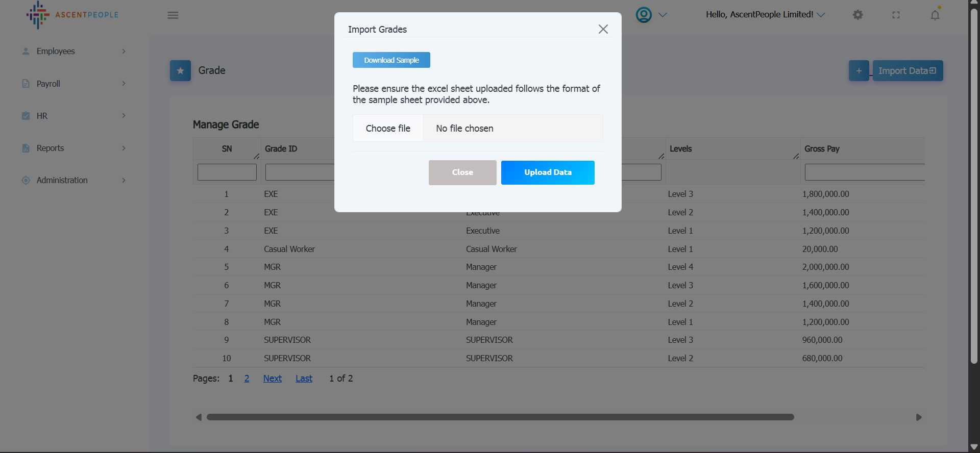Open the Hello, AscentPeople Limited dropdown
This screenshot has height=453, width=980.
point(765,15)
